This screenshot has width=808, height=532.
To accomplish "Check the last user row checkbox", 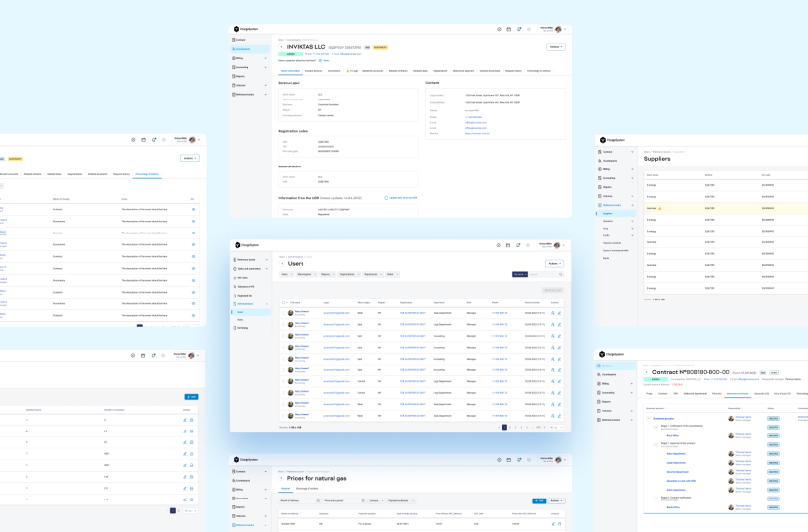I will click(284, 416).
